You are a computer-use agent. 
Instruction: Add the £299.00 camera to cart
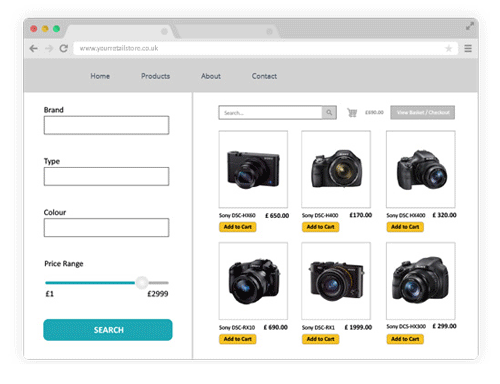[x=405, y=339]
